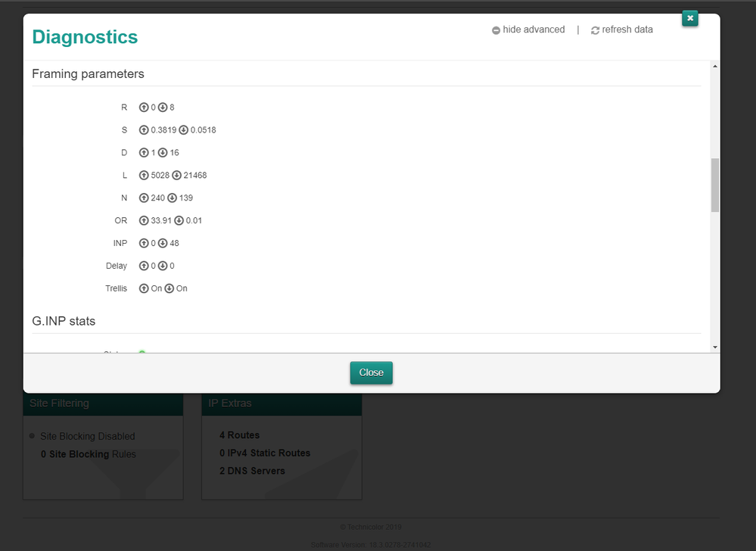Click the upstream arrow icon in D row

(x=144, y=153)
